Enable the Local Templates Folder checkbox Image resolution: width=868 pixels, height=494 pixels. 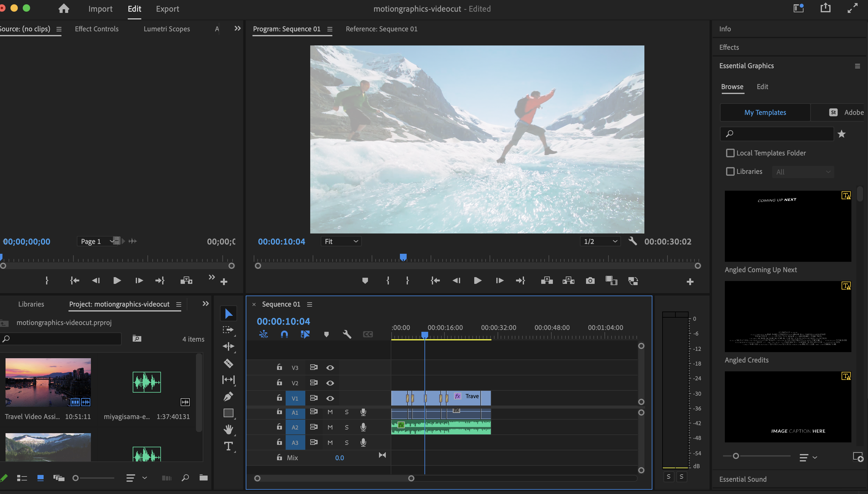[x=730, y=153]
